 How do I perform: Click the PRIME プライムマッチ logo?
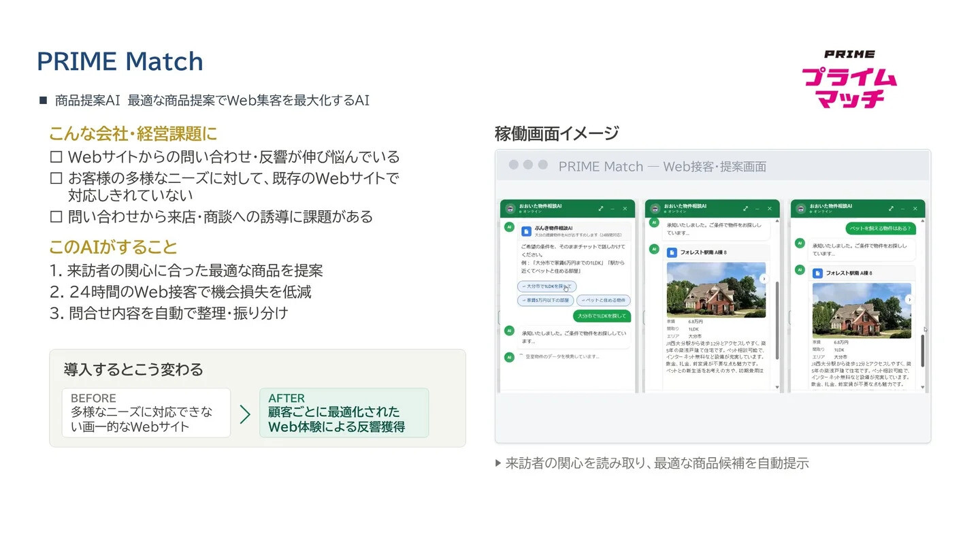point(849,79)
